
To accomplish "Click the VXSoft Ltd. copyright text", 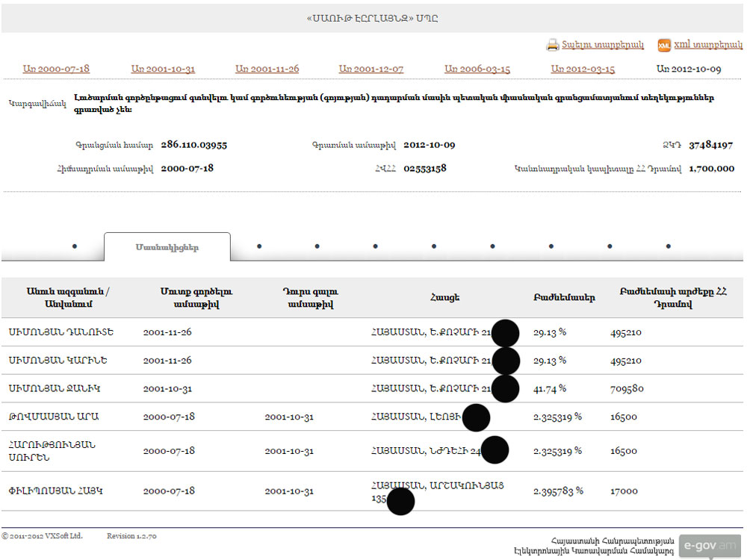I will click(x=42, y=535).
